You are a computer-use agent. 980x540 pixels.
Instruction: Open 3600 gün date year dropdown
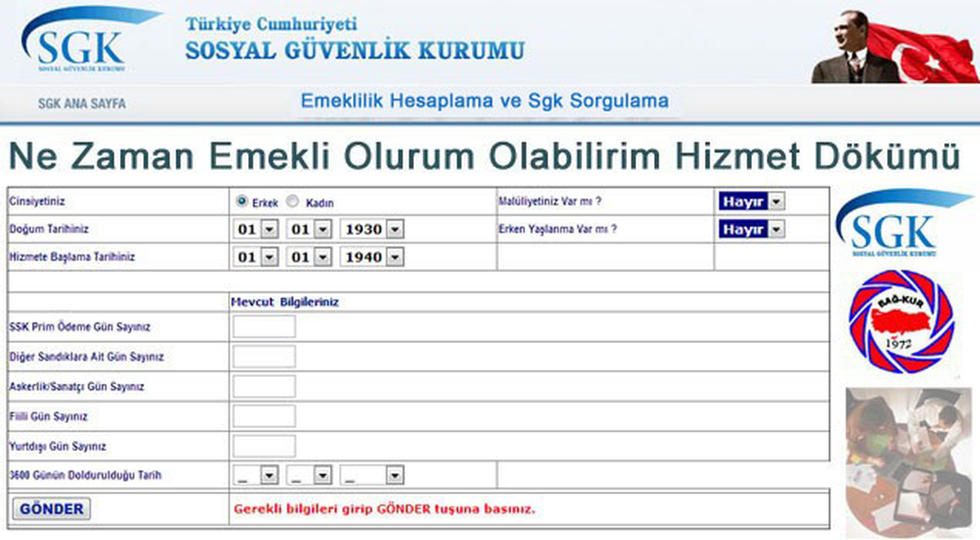pyautogui.click(x=372, y=475)
